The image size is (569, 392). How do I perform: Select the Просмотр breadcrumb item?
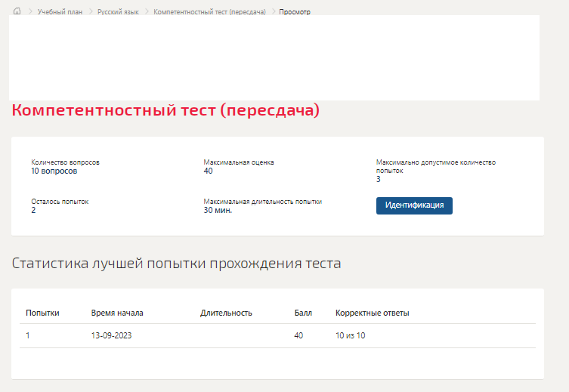point(295,12)
